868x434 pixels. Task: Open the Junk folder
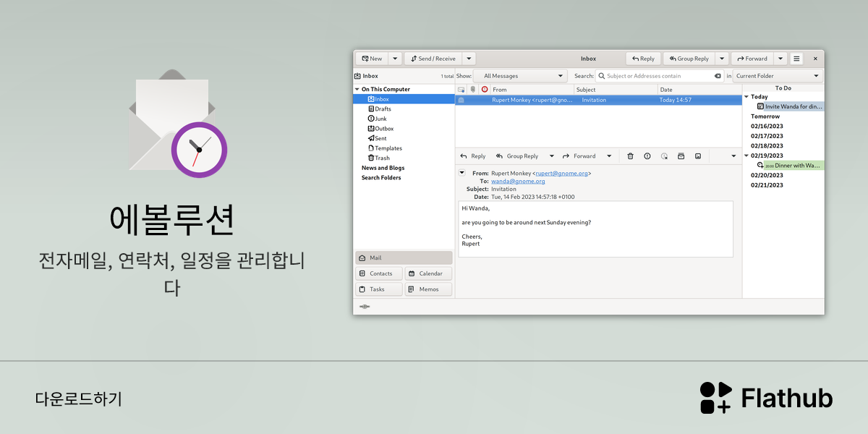(378, 119)
